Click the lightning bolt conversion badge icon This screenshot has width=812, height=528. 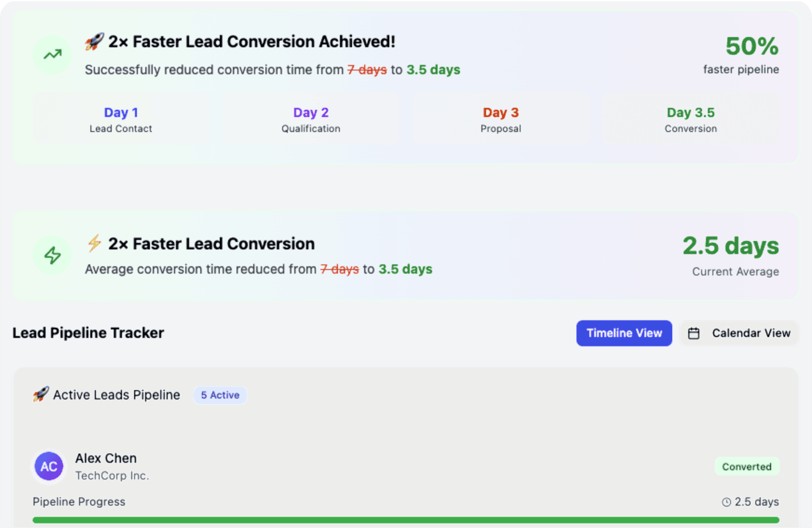95,243
